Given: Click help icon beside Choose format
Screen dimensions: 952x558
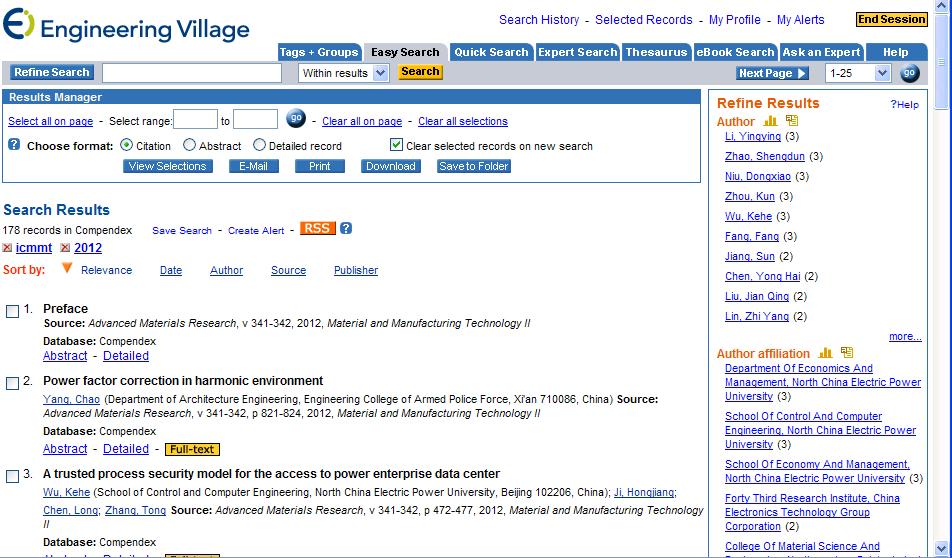Looking at the screenshot, I should [14, 145].
